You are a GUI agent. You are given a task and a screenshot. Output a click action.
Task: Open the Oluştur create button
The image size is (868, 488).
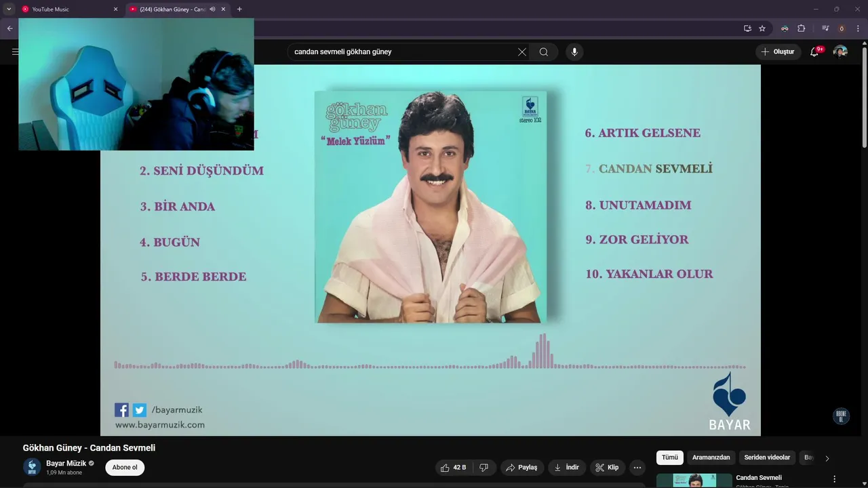[778, 52]
